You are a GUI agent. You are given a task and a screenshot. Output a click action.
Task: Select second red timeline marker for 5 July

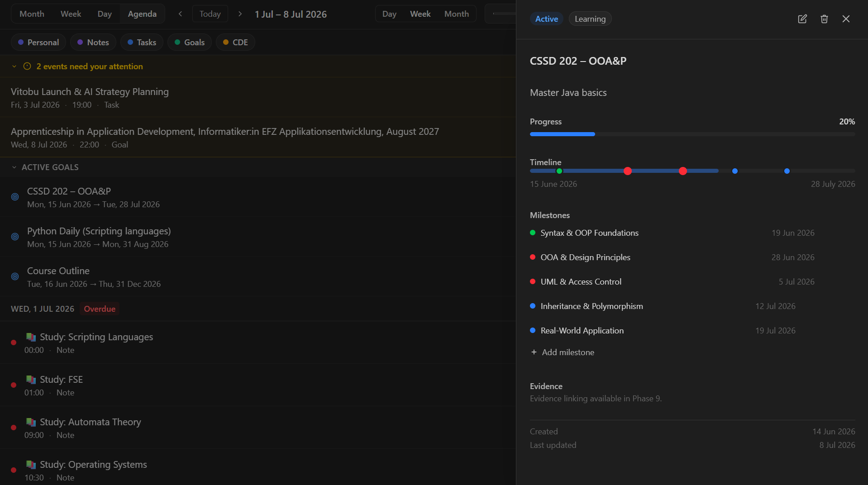point(683,171)
